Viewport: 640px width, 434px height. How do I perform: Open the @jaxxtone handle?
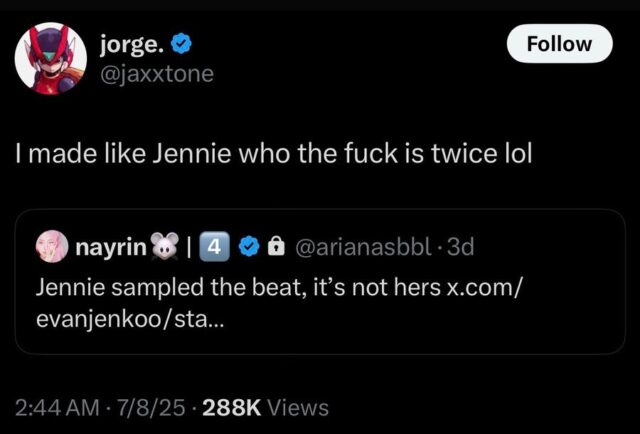click(x=157, y=74)
